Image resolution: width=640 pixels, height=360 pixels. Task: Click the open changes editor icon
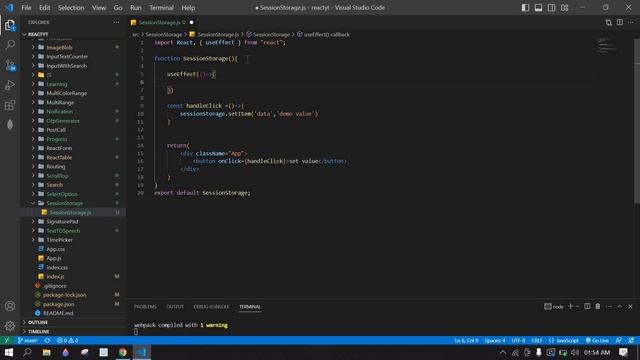[x=608, y=22]
